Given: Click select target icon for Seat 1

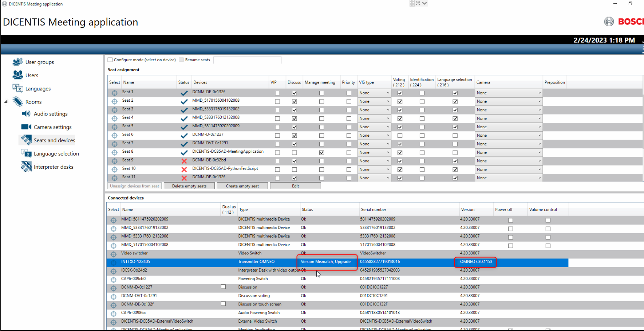Looking at the screenshot, I should 114,93.
